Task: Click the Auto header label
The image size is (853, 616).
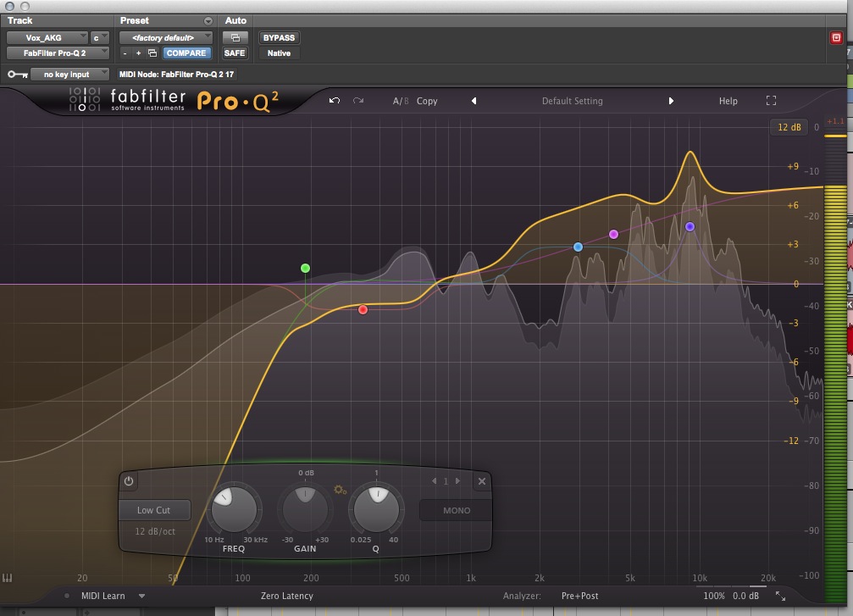Action: coord(235,20)
